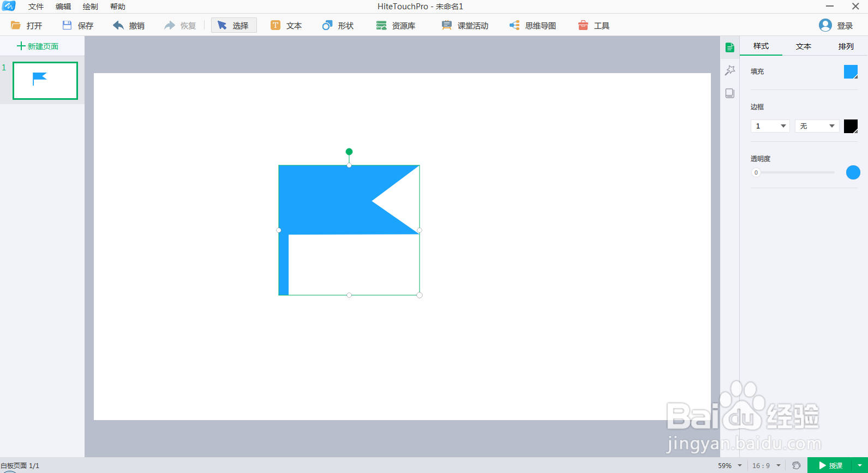The width and height of the screenshot is (868, 473).
Task: Open the black border color swatch
Action: click(x=851, y=126)
